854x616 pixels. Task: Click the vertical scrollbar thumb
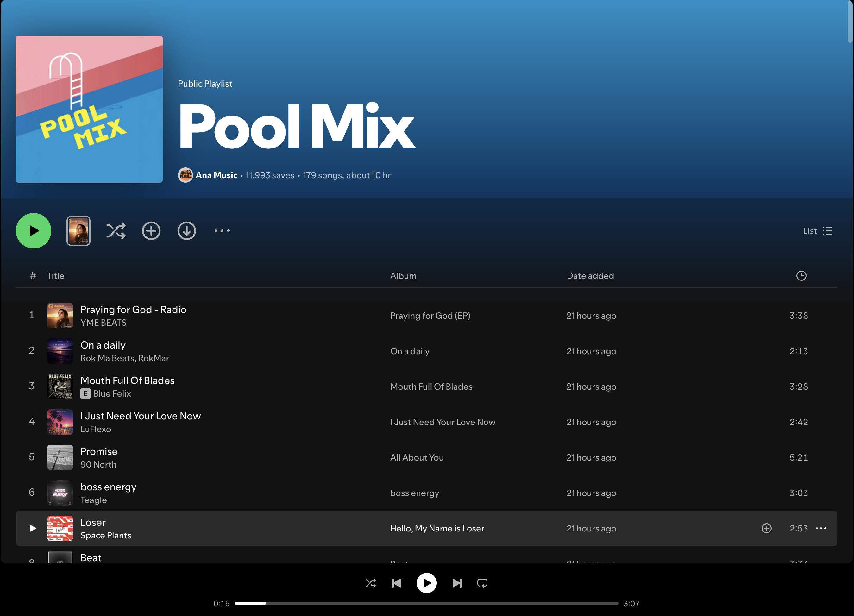(850, 22)
